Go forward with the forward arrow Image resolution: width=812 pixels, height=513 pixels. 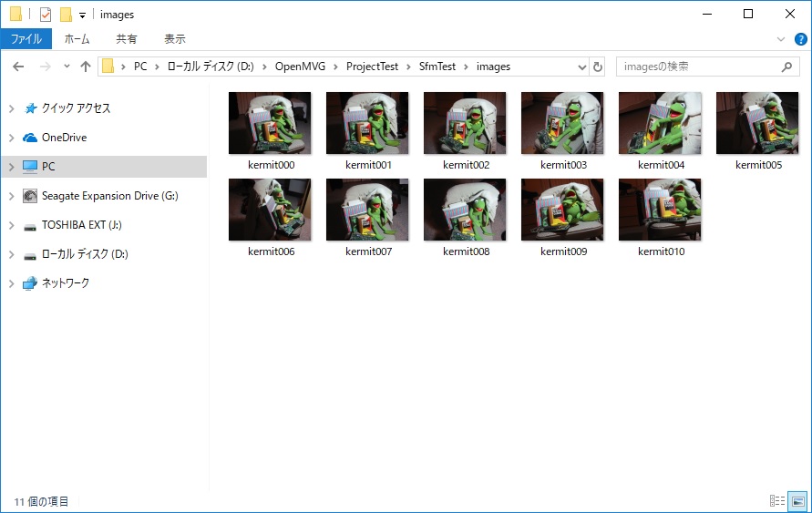pos(46,67)
